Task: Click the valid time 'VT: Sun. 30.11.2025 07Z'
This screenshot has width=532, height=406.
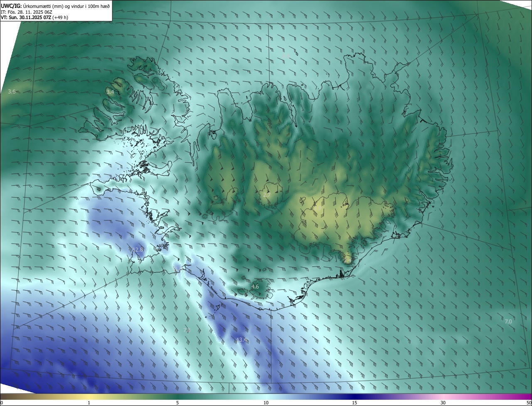Action: pos(26,17)
